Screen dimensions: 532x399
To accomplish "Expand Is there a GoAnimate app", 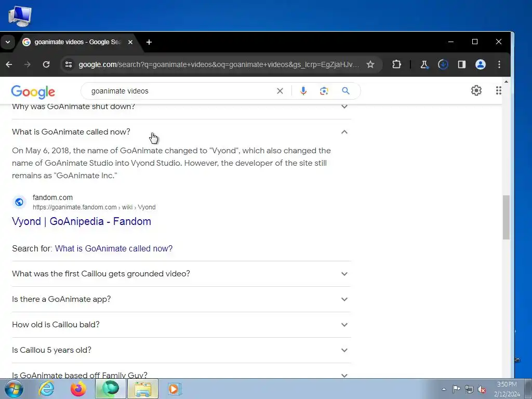I will click(181, 299).
